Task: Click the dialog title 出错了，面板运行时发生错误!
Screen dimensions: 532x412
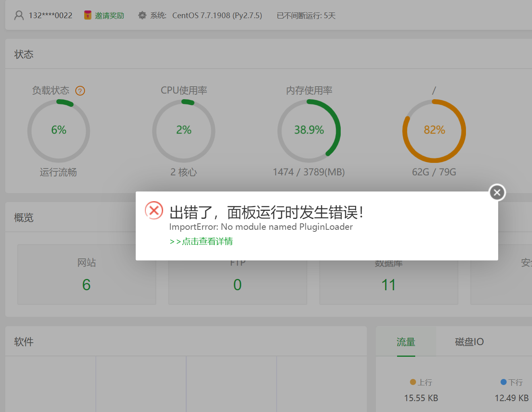Action: [267, 212]
